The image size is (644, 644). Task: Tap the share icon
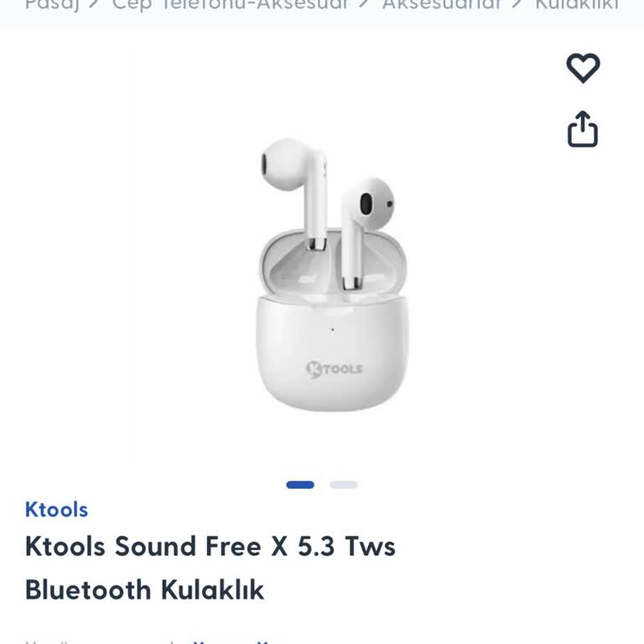coord(583,129)
